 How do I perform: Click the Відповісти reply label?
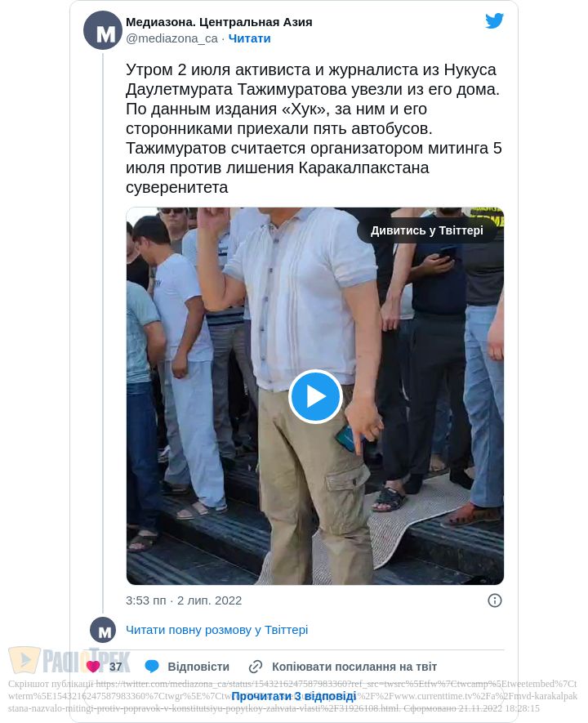198,667
